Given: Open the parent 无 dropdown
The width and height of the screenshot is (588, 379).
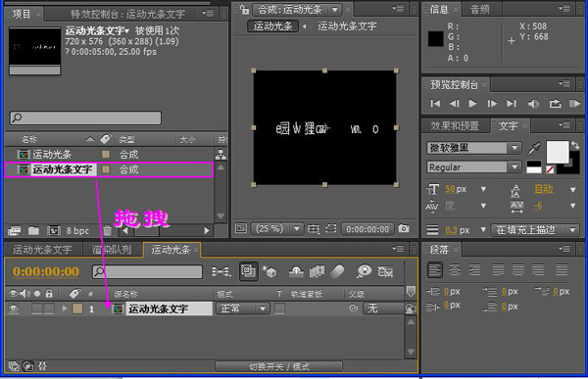Looking at the screenshot, I should tap(382, 308).
